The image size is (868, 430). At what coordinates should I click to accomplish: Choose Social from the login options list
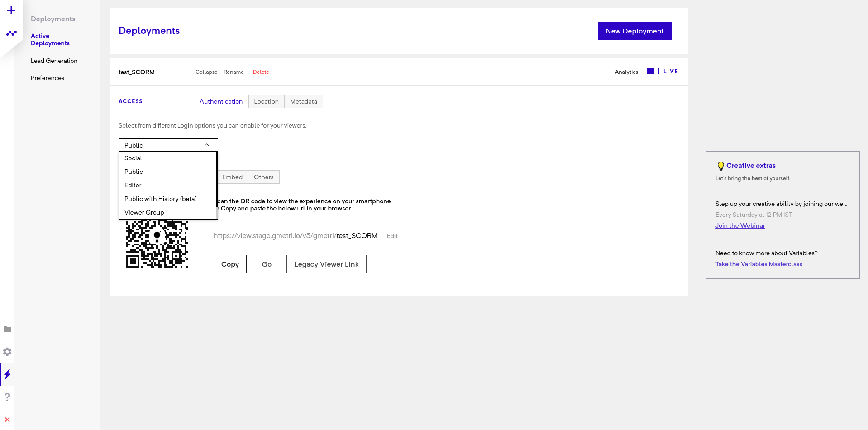coord(167,158)
